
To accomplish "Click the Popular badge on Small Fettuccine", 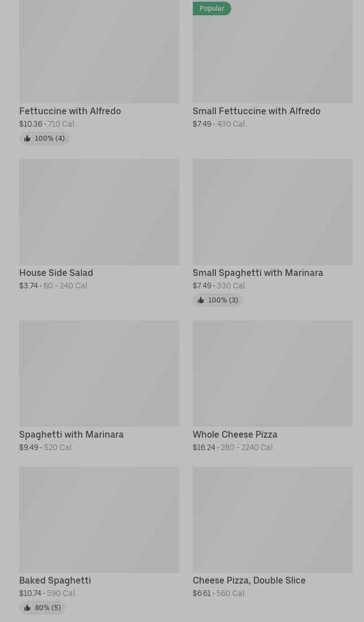I will 211,8.
